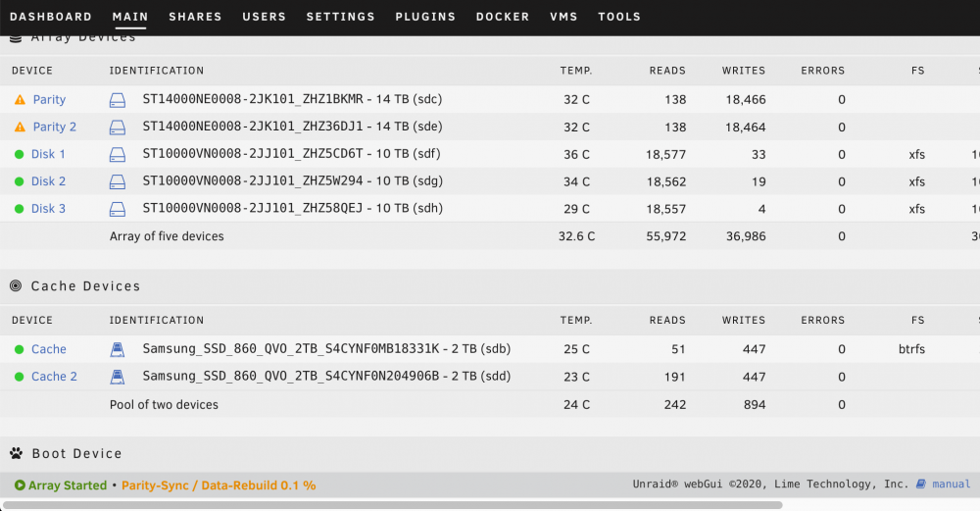This screenshot has width=980, height=511.
Task: Click the Parity-Sync / Data-Rebuild 0.1 % status
Action: point(219,485)
